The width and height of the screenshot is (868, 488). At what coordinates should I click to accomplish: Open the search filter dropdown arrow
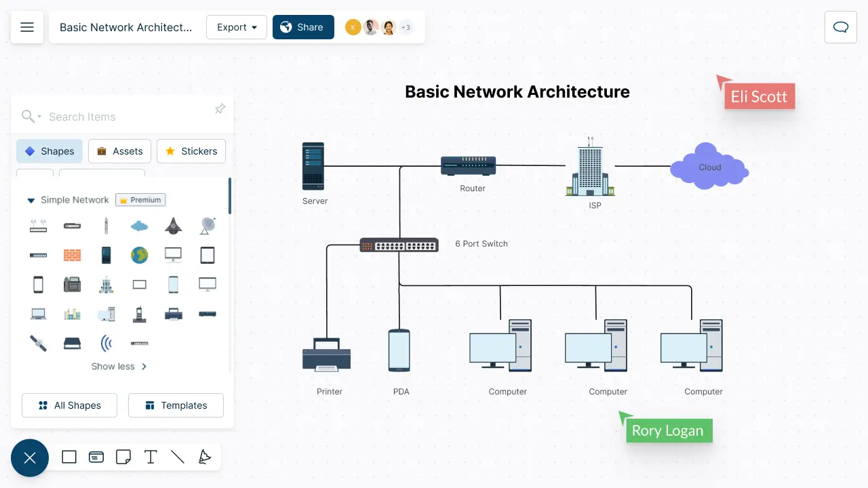click(39, 117)
